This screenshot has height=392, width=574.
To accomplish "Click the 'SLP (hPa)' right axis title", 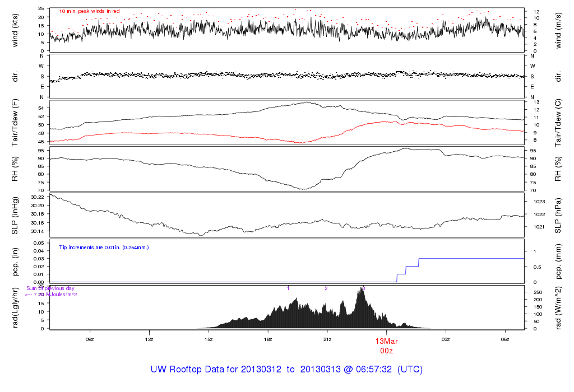I will (x=558, y=216).
